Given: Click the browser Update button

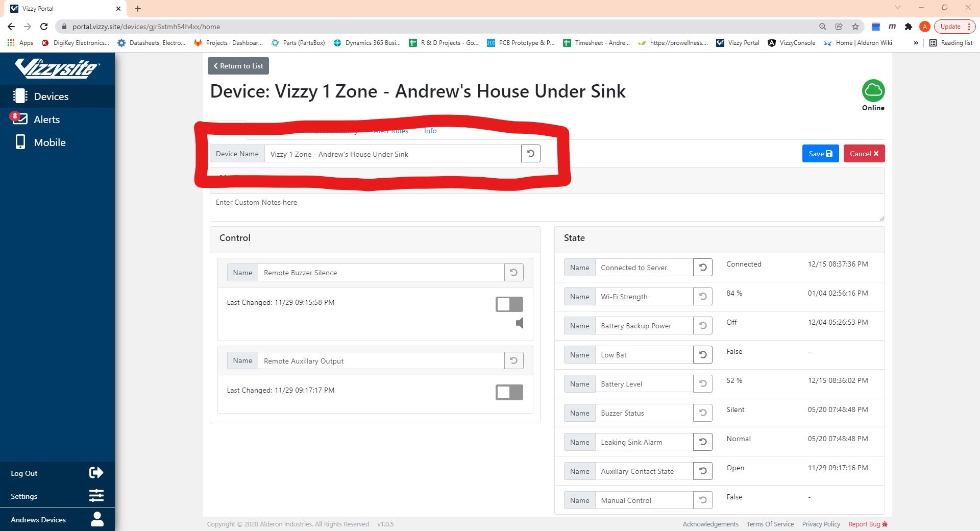Looking at the screenshot, I should click(954, 27).
